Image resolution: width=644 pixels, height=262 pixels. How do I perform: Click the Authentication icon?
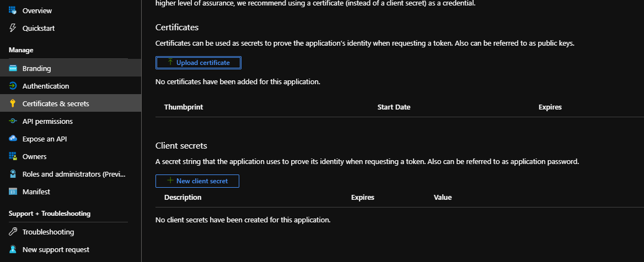pyautogui.click(x=13, y=86)
